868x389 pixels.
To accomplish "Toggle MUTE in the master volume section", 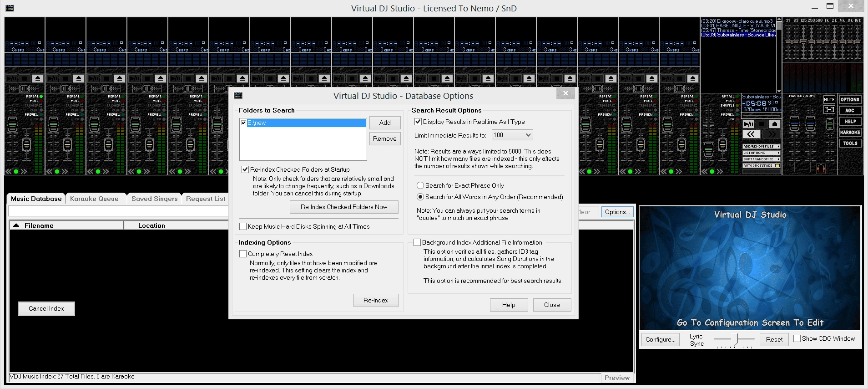I will tap(829, 99).
